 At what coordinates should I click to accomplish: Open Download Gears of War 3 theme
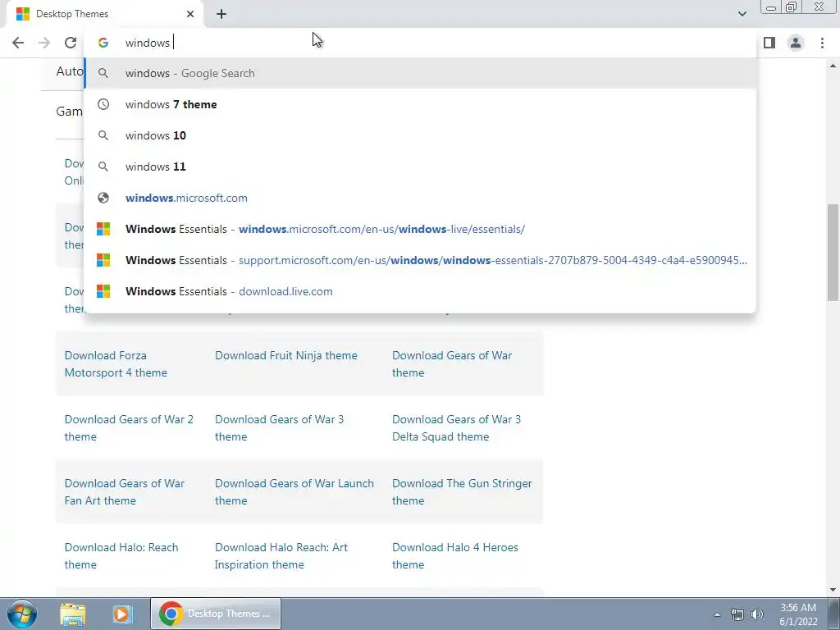(x=279, y=427)
